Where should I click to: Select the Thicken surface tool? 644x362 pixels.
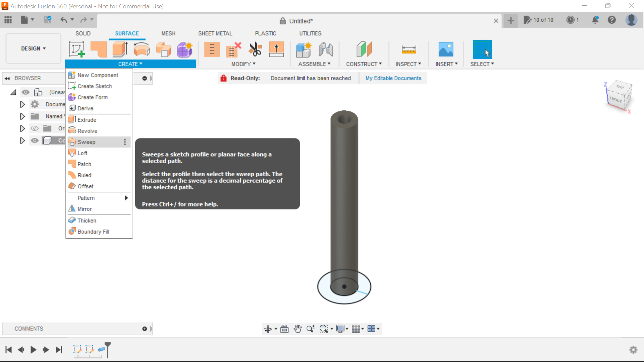87,220
